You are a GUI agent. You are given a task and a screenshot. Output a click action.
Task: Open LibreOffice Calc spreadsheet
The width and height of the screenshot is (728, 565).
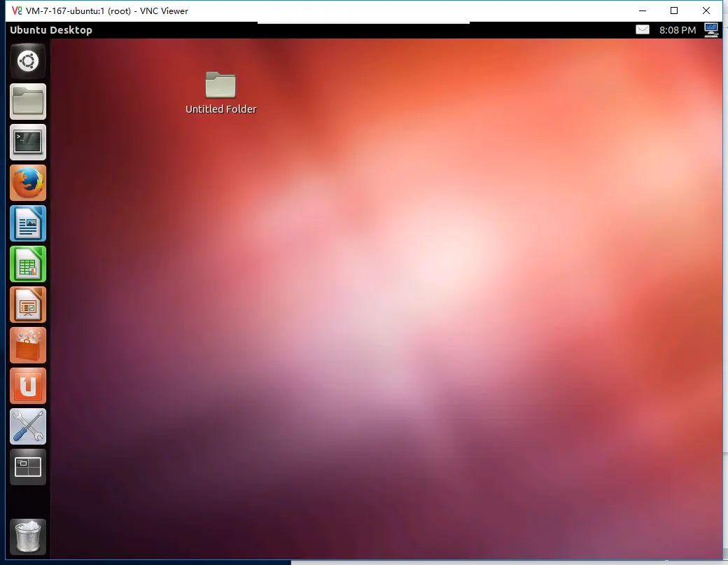tap(28, 264)
